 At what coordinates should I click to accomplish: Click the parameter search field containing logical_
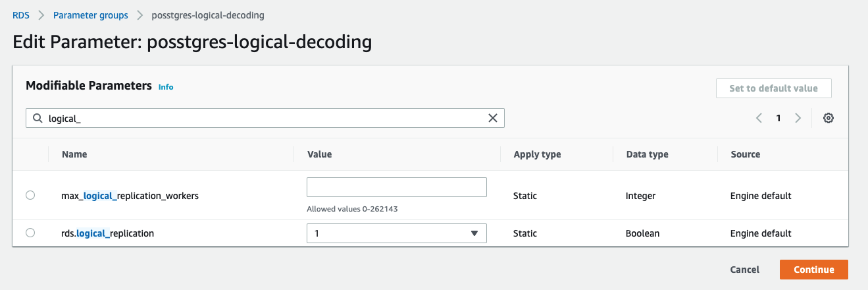click(x=263, y=118)
